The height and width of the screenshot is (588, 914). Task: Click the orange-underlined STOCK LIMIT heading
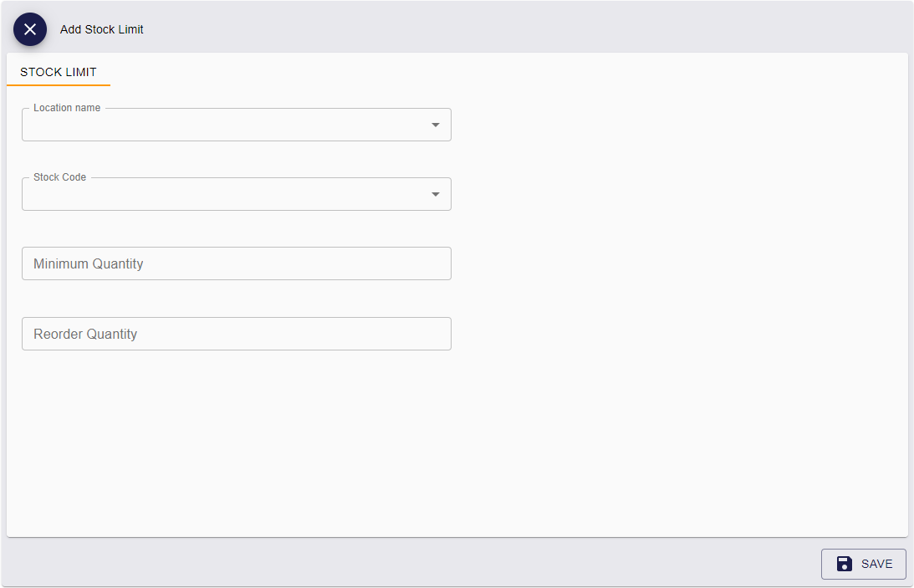click(x=59, y=72)
